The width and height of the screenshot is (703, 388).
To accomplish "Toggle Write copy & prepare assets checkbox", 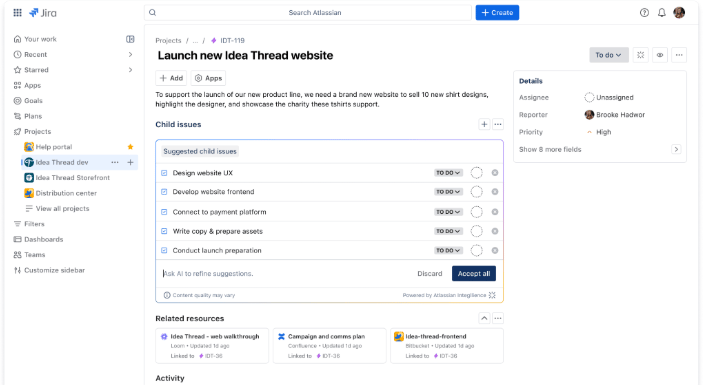I will [164, 231].
